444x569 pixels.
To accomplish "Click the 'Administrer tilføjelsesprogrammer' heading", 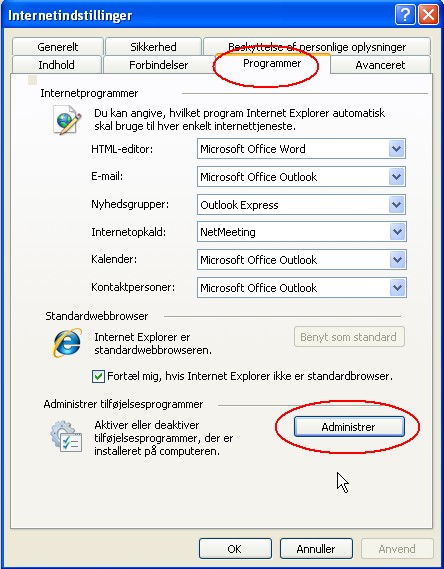I will (123, 404).
